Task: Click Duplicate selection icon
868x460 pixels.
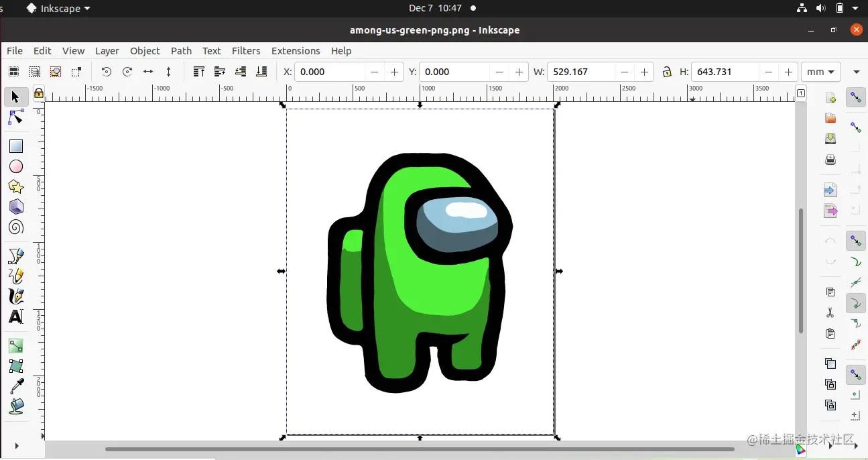Action: [830, 363]
